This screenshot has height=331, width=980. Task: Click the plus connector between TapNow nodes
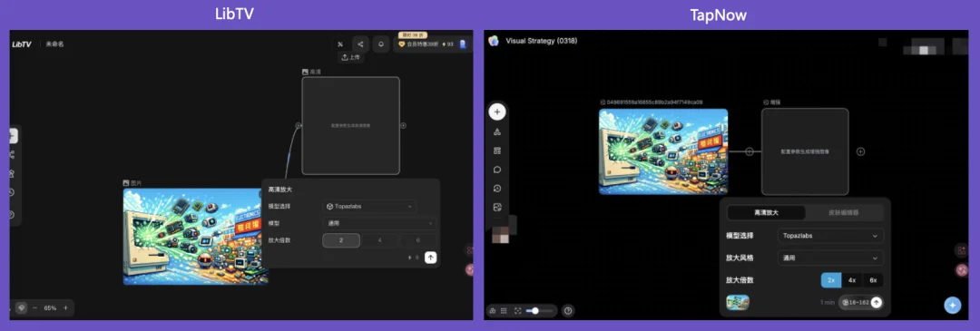pos(750,151)
